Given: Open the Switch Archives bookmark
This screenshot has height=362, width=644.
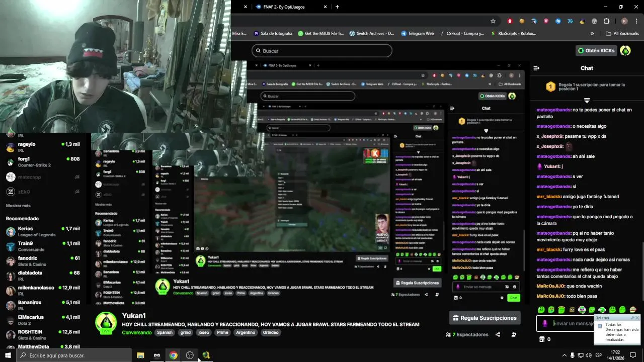Looking at the screenshot, I should 371,34.
